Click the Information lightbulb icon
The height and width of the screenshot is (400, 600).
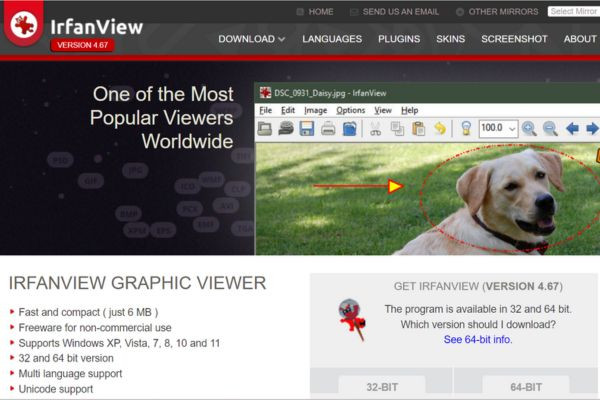[466, 129]
